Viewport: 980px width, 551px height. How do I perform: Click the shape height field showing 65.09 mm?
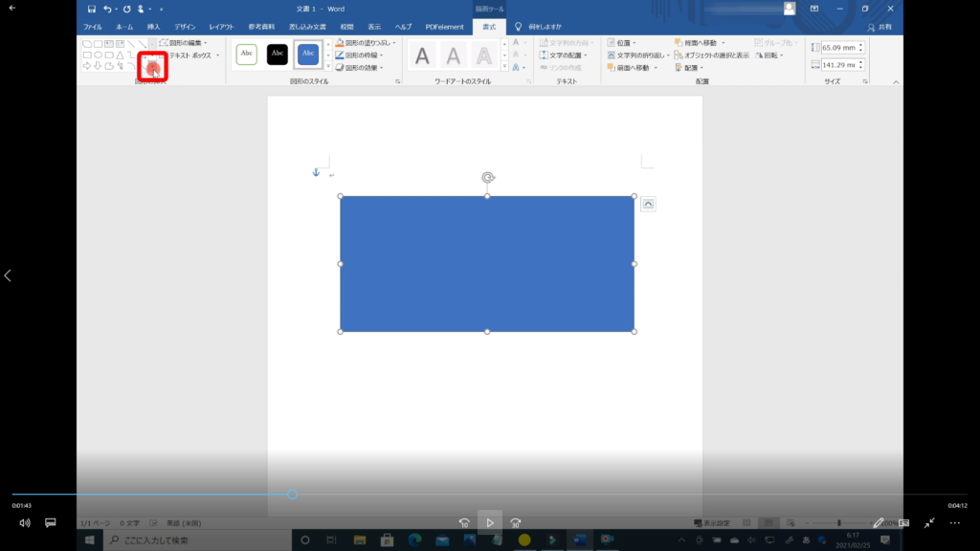pyautogui.click(x=839, y=47)
